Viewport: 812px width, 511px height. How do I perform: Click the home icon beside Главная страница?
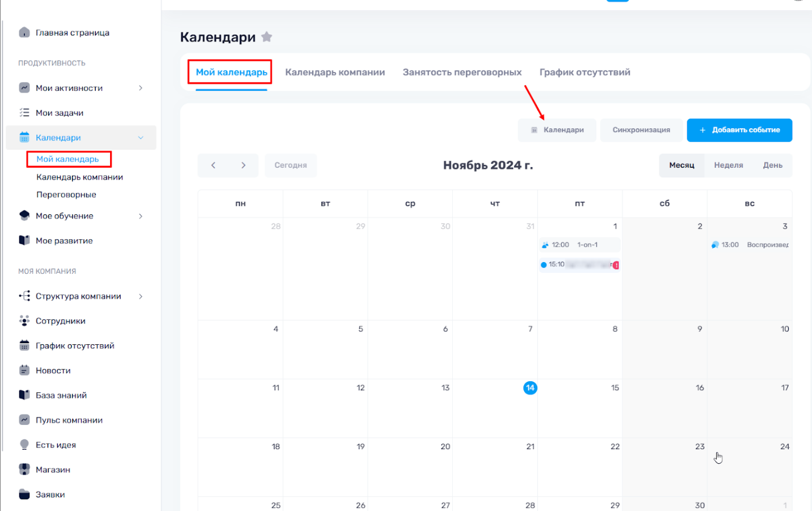click(x=24, y=32)
